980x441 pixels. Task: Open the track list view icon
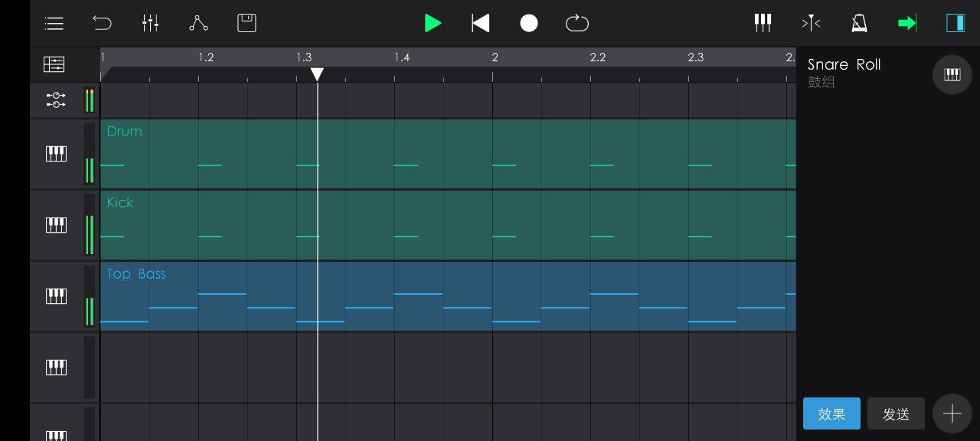click(54, 64)
